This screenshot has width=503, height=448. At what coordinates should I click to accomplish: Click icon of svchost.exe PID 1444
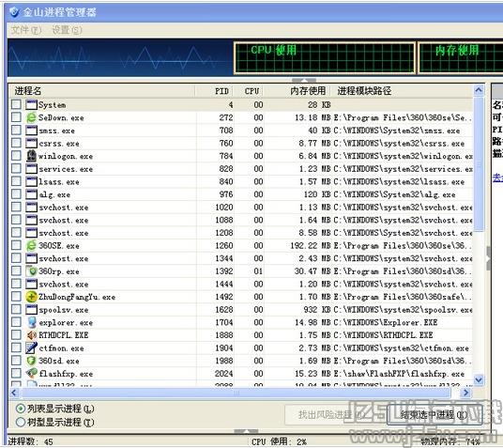31,284
